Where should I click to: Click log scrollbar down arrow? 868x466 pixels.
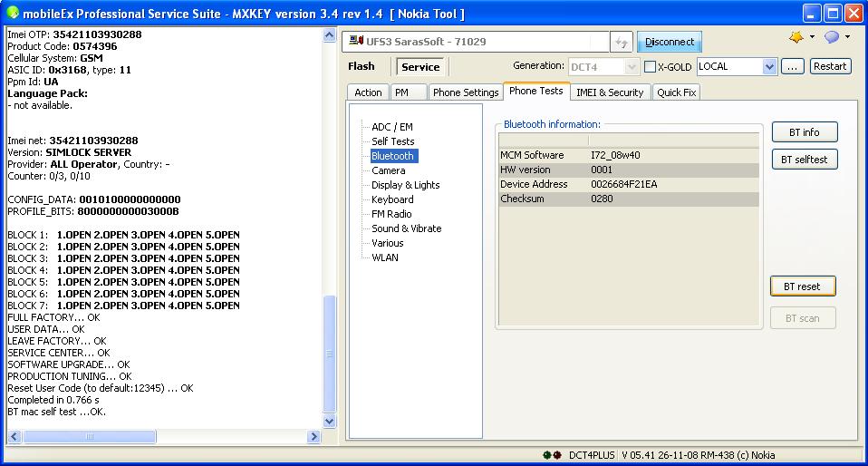[330, 421]
